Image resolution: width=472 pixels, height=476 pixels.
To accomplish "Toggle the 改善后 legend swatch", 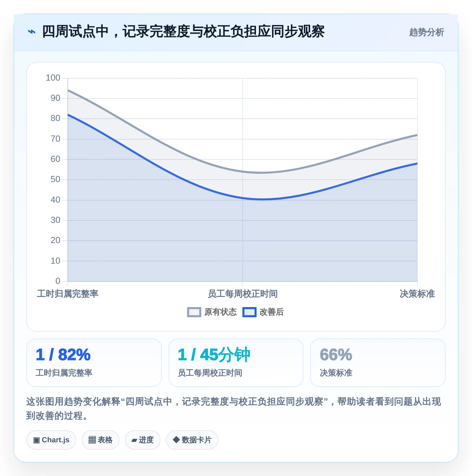I will tap(249, 312).
